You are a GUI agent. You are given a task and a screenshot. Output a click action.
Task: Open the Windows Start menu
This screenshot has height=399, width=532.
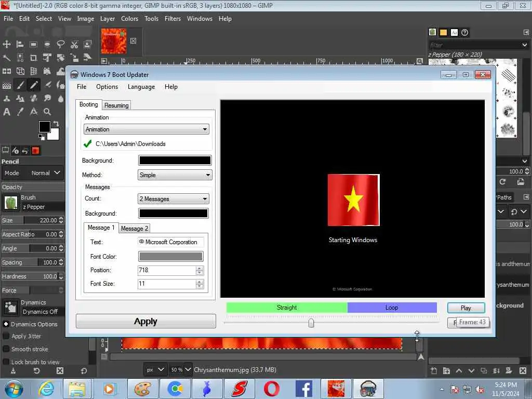(14, 389)
